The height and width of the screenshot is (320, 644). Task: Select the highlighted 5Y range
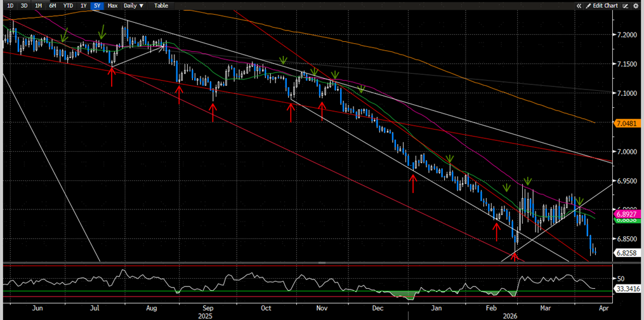pos(97,6)
